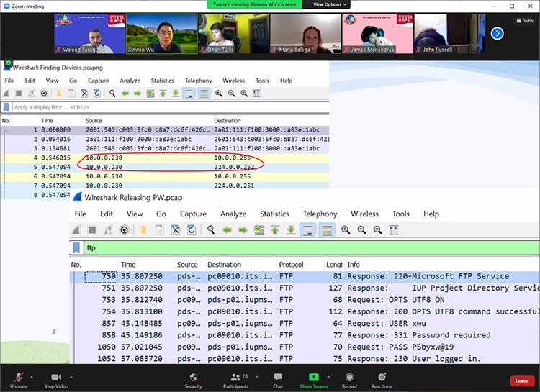Show next participants with blue arrow

pyautogui.click(x=497, y=33)
